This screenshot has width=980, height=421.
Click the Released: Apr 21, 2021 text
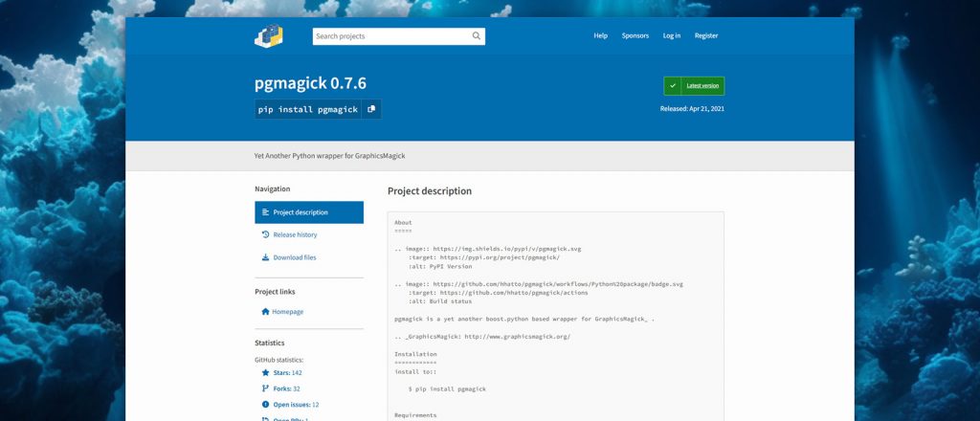692,109
